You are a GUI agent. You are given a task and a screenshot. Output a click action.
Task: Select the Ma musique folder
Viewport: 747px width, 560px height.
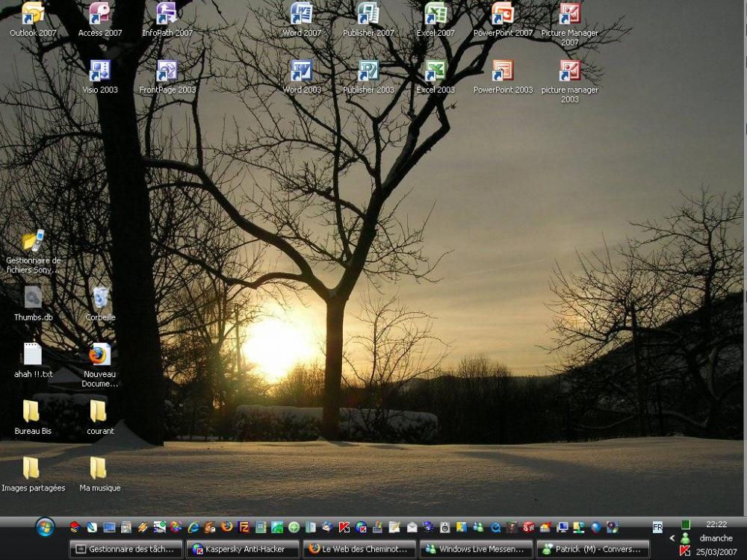click(99, 469)
